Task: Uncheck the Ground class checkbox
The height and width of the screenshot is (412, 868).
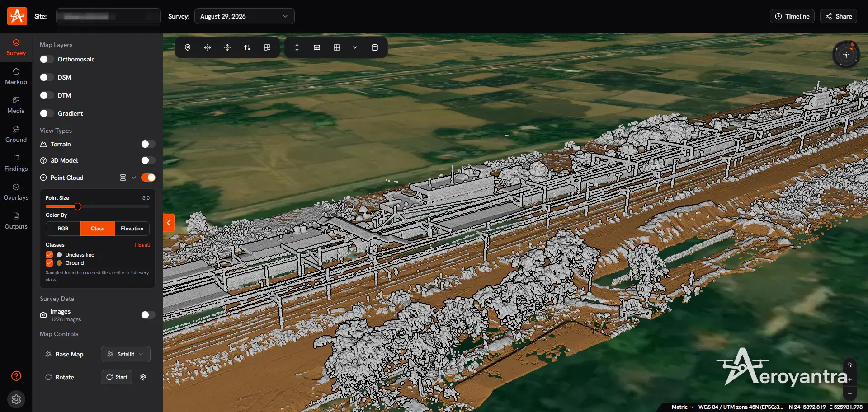Action: (x=49, y=263)
